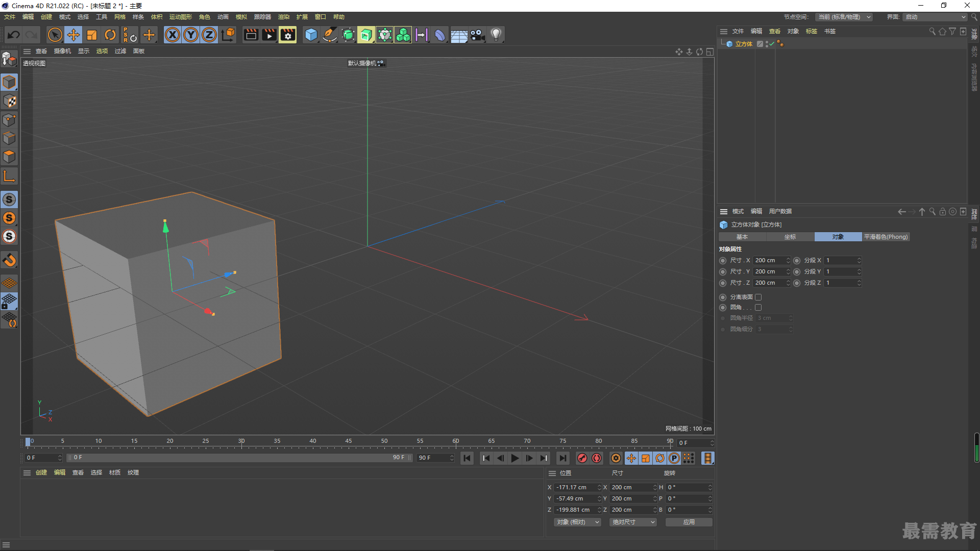
Task: Step Segments Y value spinner
Action: (x=859, y=271)
